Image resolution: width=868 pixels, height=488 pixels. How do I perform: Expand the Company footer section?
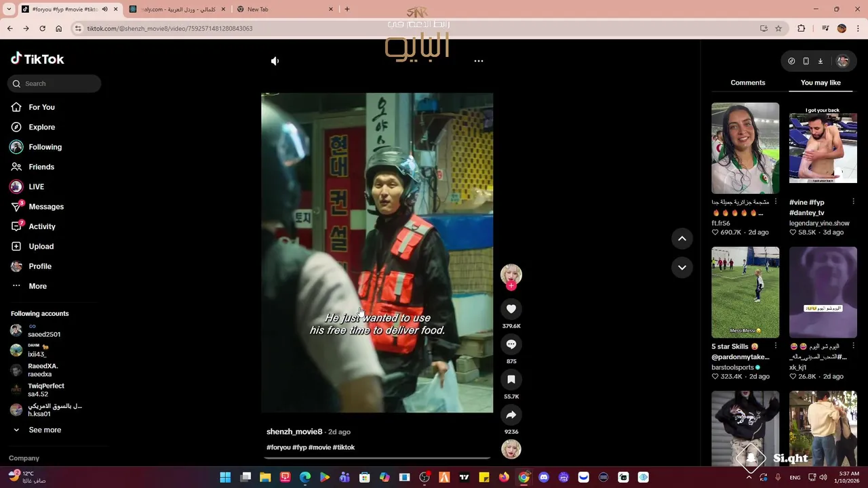[x=24, y=458]
